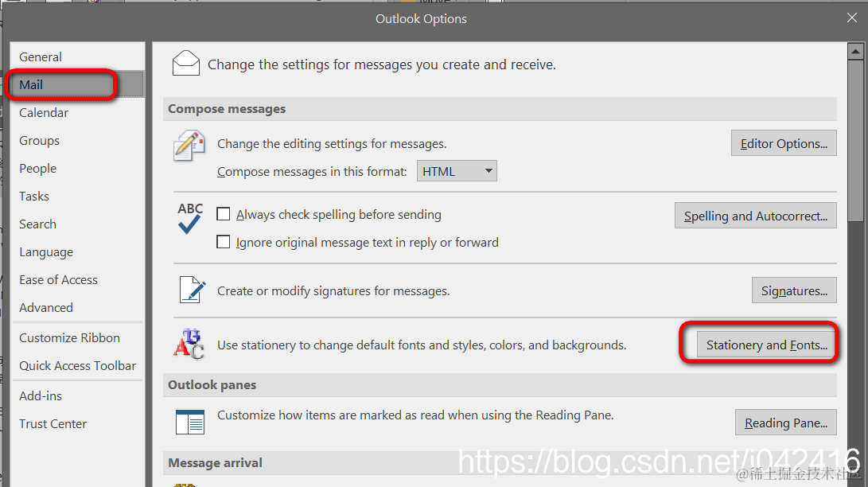868x487 pixels.
Task: Open the Trust Center category
Action: [77, 424]
